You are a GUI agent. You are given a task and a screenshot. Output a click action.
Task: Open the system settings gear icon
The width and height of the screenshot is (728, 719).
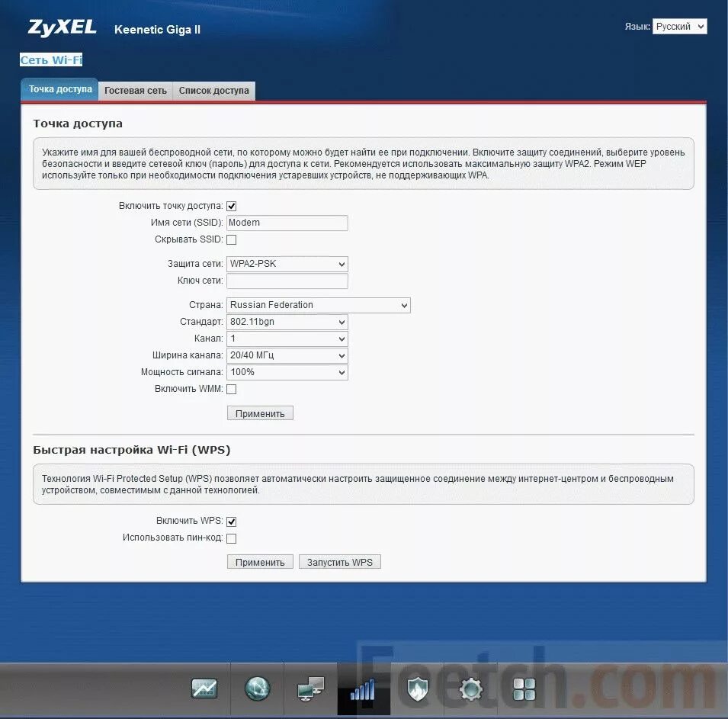471,689
